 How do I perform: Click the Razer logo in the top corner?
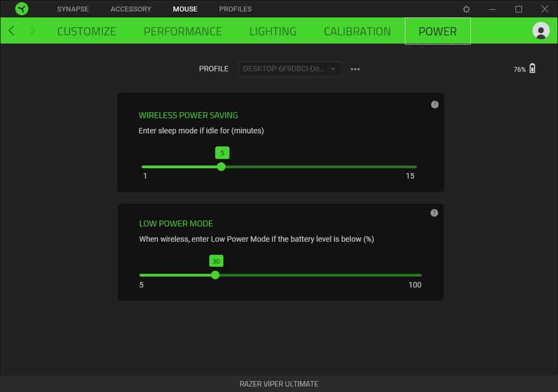(22, 9)
